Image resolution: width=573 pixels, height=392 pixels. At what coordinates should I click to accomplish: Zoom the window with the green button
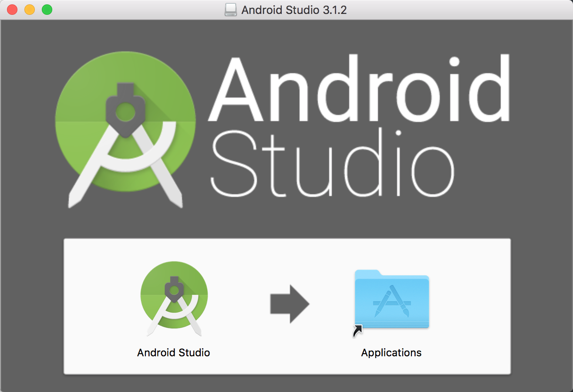tap(47, 10)
